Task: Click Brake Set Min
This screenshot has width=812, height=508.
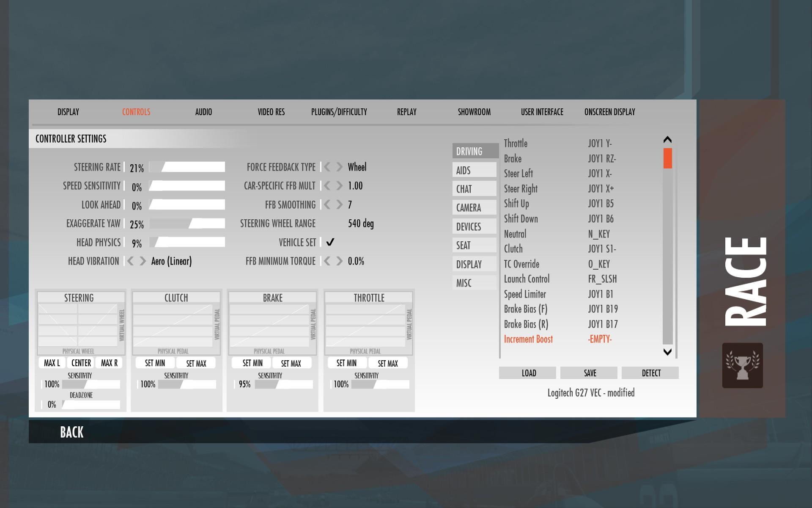Action: point(252,363)
